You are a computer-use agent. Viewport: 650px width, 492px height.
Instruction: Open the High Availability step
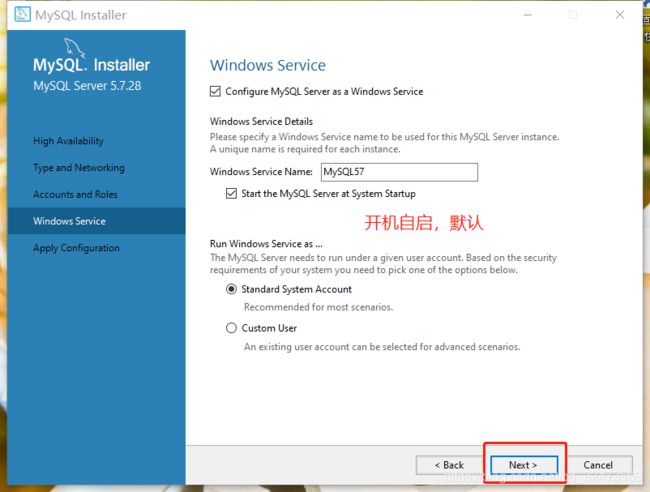(x=68, y=141)
